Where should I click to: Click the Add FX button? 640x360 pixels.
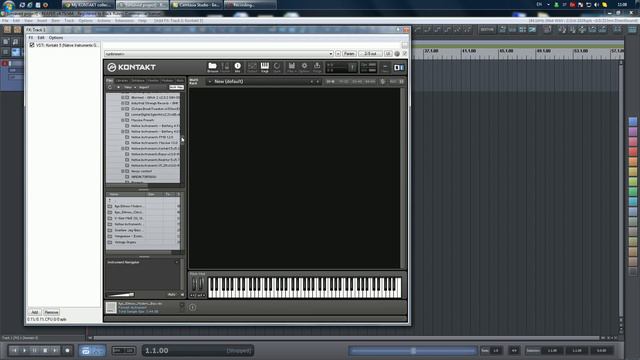[x=35, y=312]
